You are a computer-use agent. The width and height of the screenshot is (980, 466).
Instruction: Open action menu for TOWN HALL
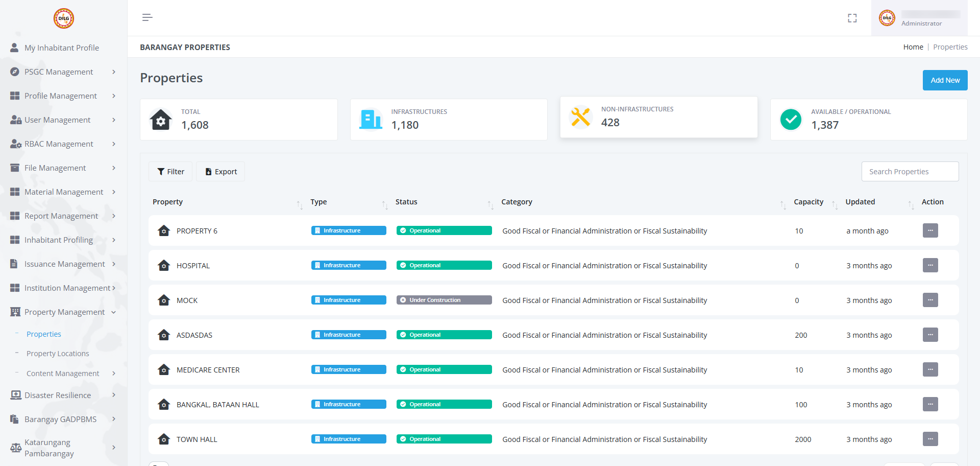(930, 439)
